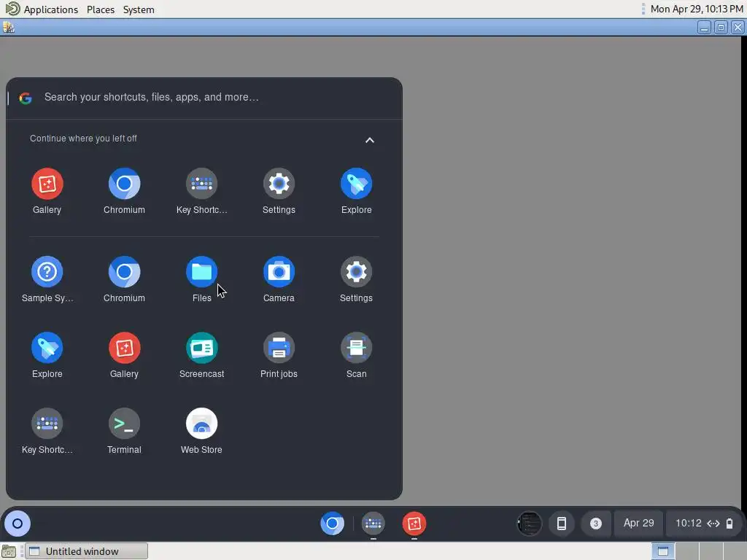Open the Sample System Web App

tap(47, 279)
